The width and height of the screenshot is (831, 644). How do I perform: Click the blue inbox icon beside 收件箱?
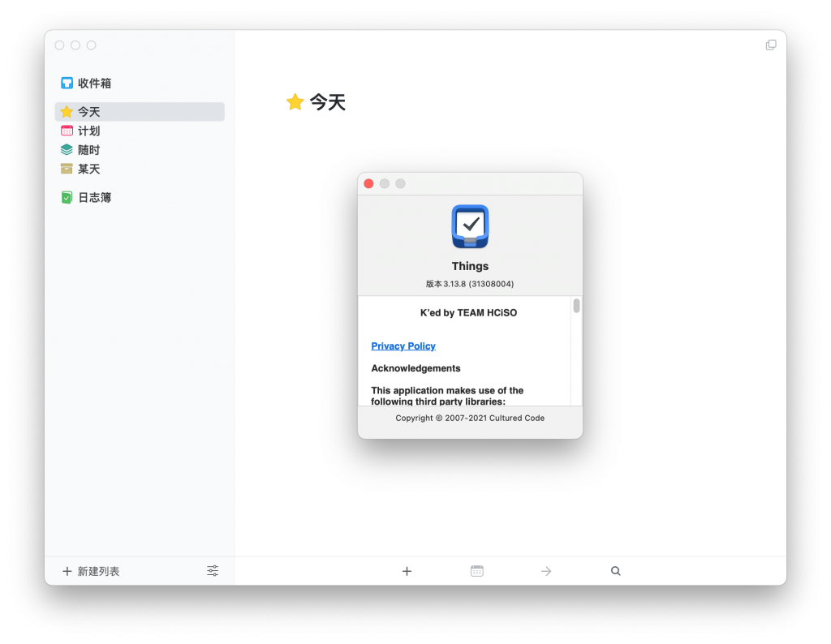(67, 84)
